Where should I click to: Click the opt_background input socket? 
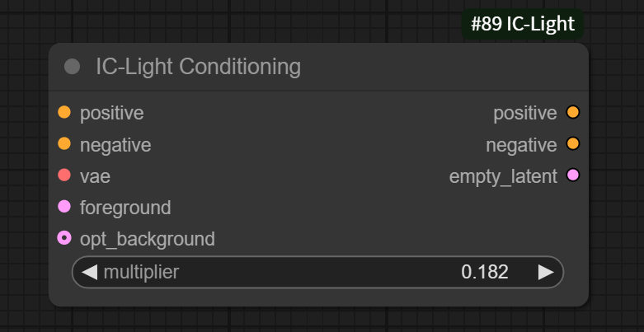64,238
